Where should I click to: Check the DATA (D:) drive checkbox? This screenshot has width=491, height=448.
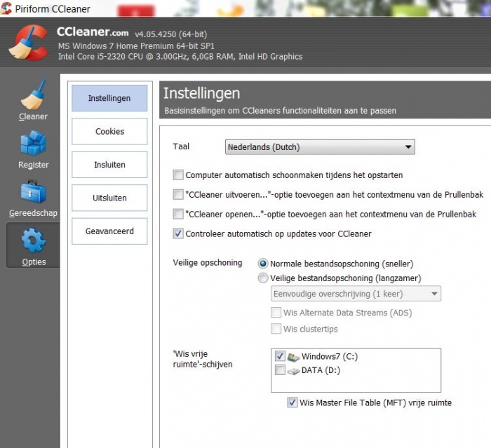click(280, 370)
